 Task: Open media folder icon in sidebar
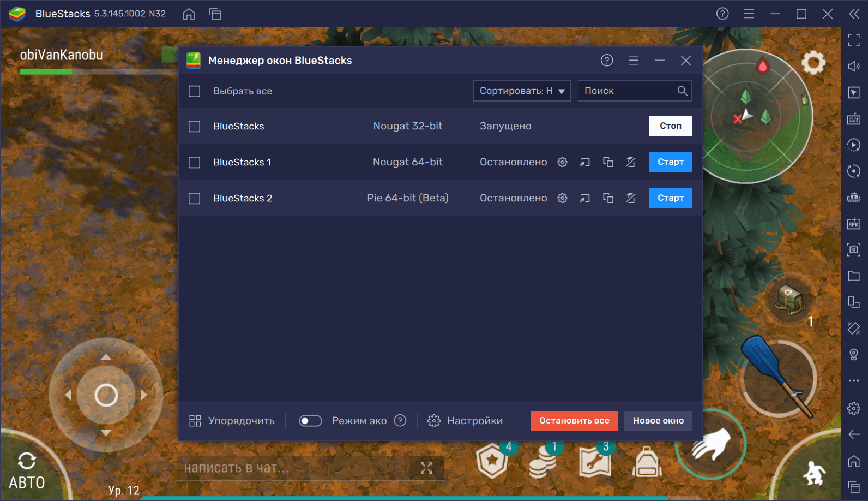point(854,276)
